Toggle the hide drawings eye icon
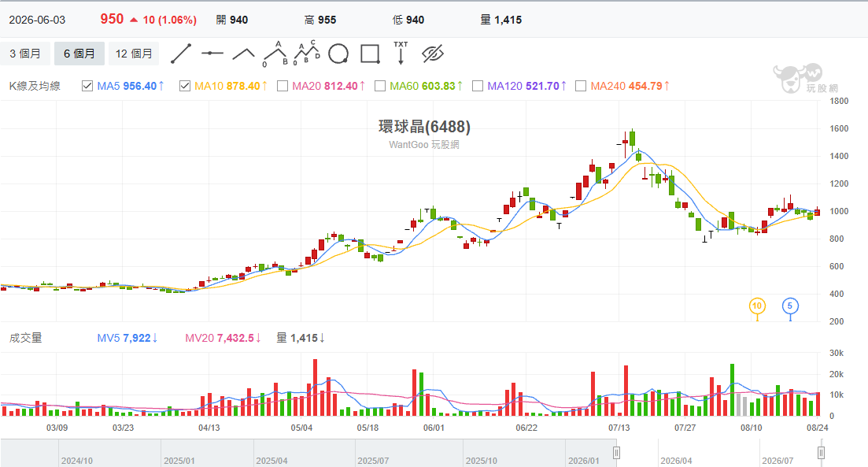Viewport: 868px width, 467px height. pyautogui.click(x=432, y=54)
